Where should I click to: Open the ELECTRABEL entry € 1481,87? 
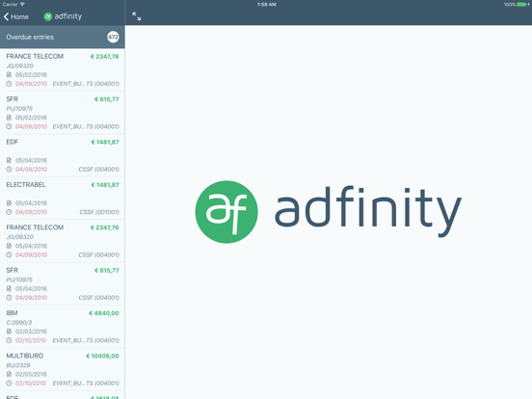click(63, 199)
